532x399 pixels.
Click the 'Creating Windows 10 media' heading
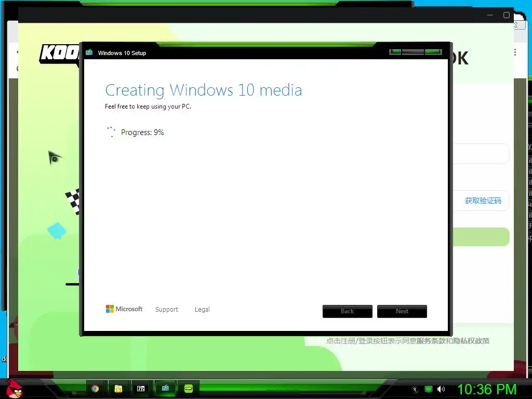(204, 90)
